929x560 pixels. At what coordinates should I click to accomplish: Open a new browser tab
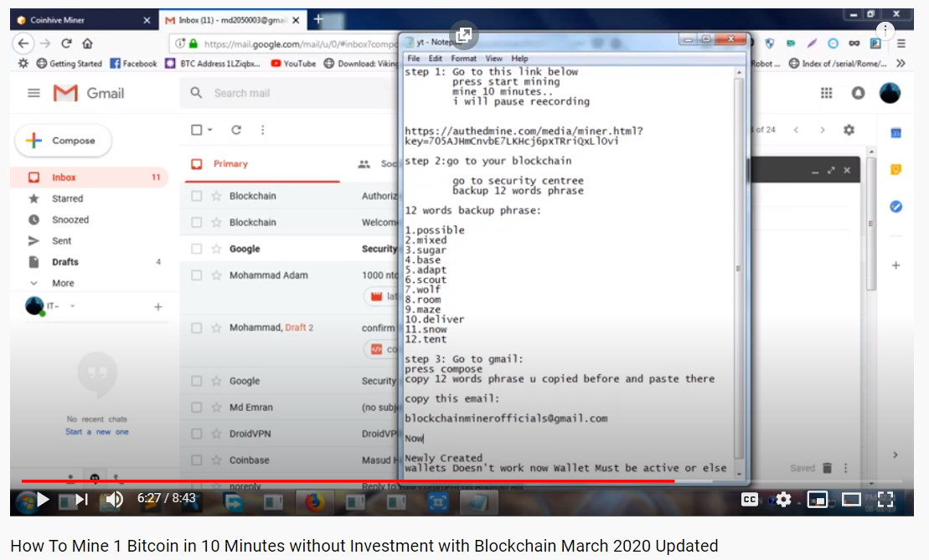(x=318, y=19)
